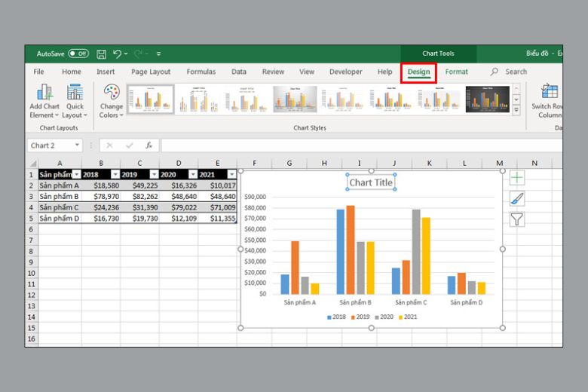Select the Chart Title text box
The image size is (588, 392).
[371, 182]
